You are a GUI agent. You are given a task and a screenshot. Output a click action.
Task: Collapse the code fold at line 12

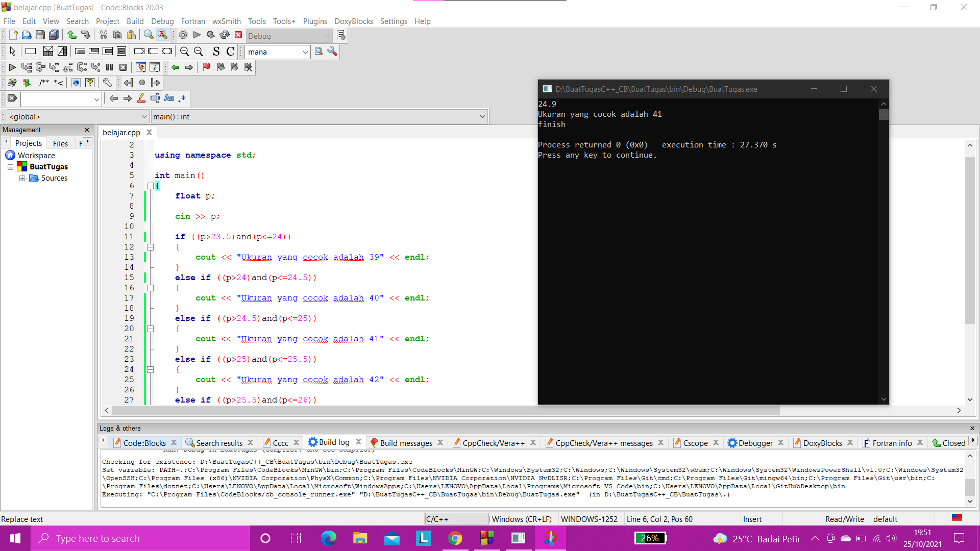click(x=151, y=247)
